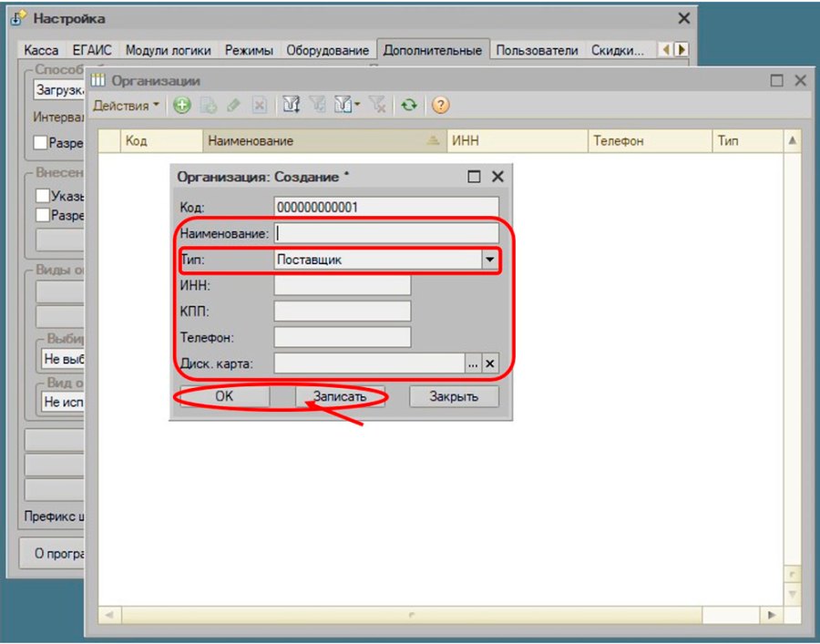The height and width of the screenshot is (644, 820).
Task: Open the Действия dropdown menu
Action: click(126, 106)
